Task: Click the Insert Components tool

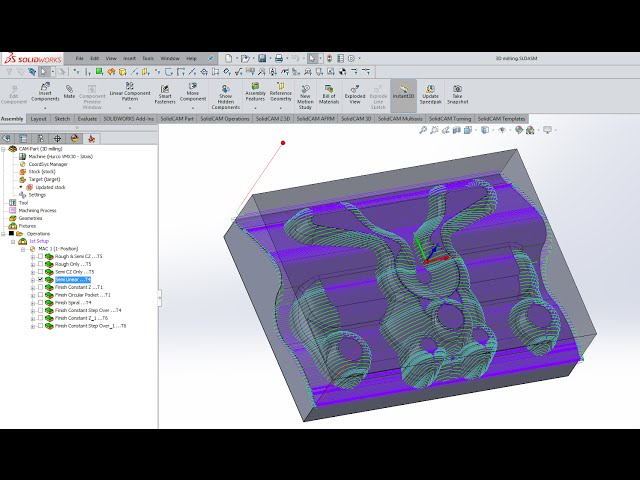Action: (x=45, y=92)
